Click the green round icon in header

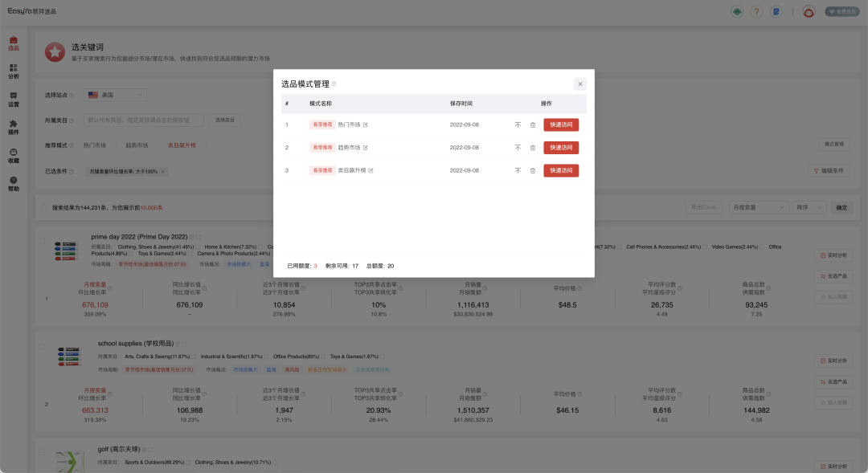pyautogui.click(x=737, y=11)
